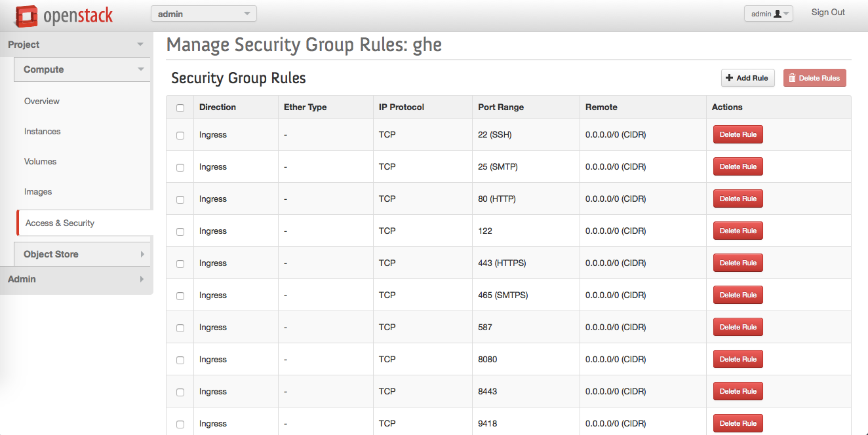Open the admin user dropdown
The width and height of the screenshot is (868, 435).
pos(768,14)
